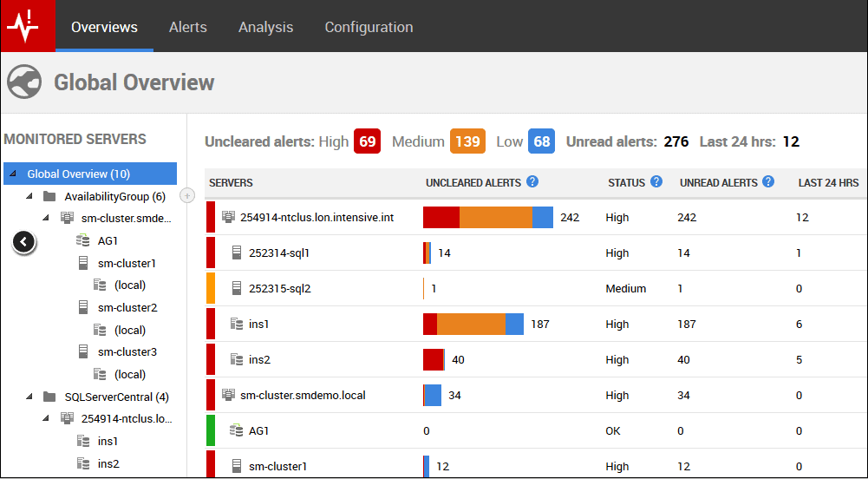This screenshot has width=868, height=479.
Task: Collapse the AvailabilityGroup tree triangle
Action: 29,196
